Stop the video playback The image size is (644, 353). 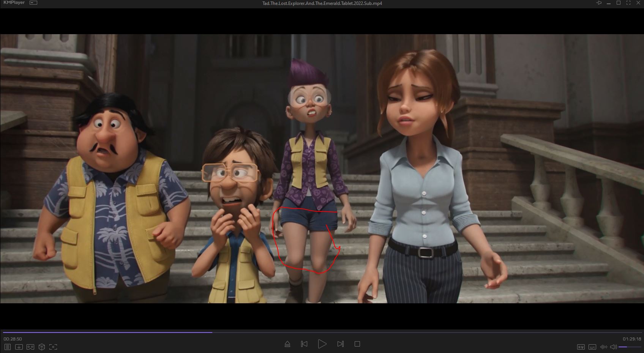pyautogui.click(x=357, y=344)
